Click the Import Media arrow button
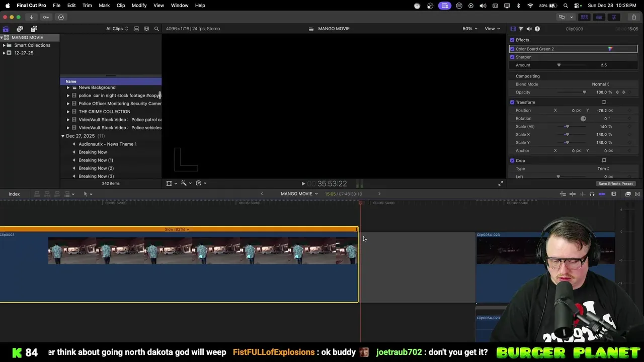The image size is (644, 362). pyautogui.click(x=31, y=17)
